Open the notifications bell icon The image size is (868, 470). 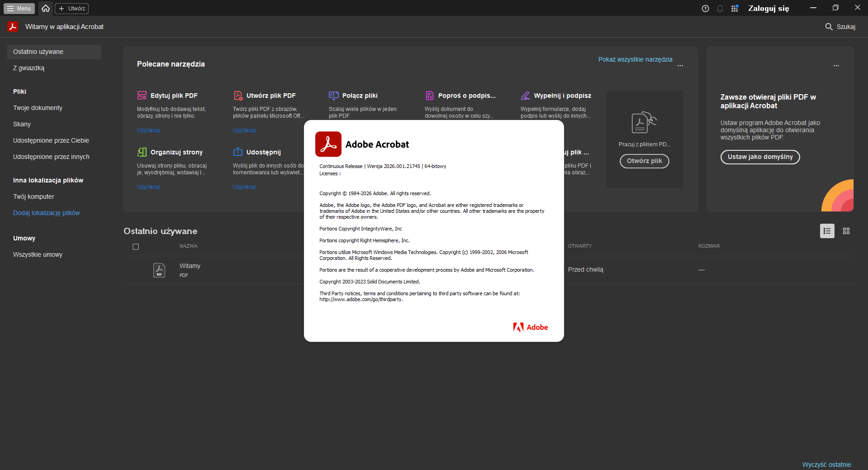click(720, 9)
